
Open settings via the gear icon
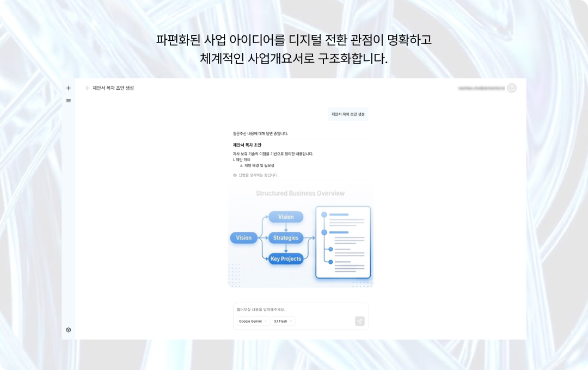tap(68, 330)
